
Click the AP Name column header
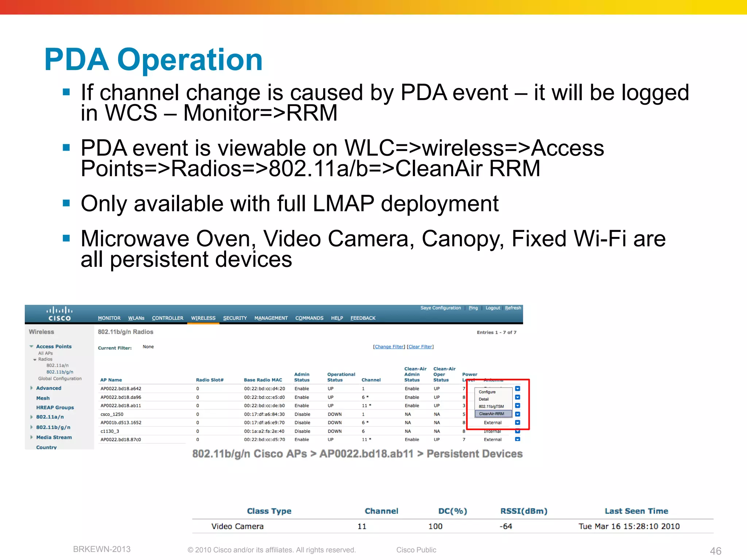[x=111, y=380]
